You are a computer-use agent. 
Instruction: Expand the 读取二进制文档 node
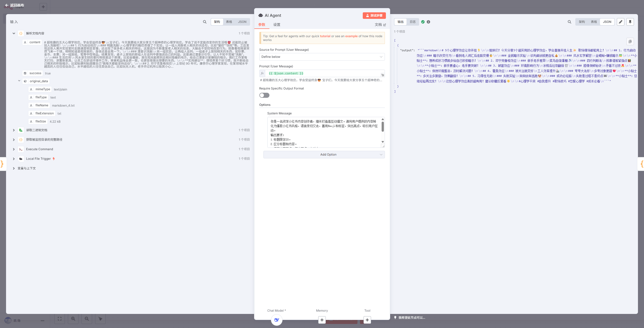coord(14,130)
